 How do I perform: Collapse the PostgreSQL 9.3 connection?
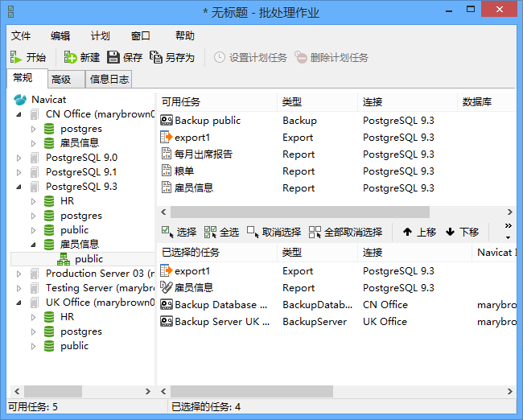pos(19,187)
